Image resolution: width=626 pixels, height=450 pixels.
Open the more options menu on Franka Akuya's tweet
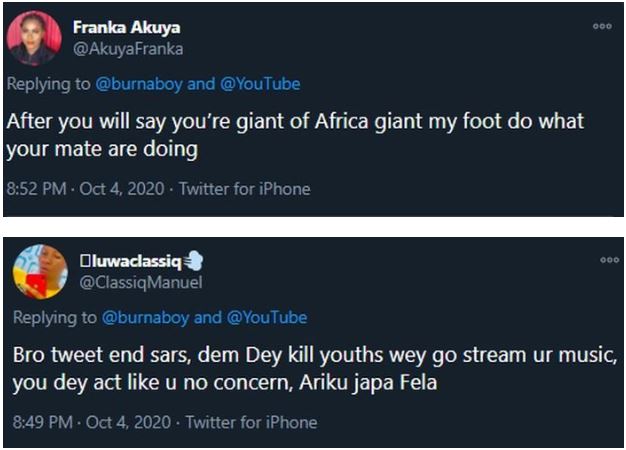[x=602, y=27]
